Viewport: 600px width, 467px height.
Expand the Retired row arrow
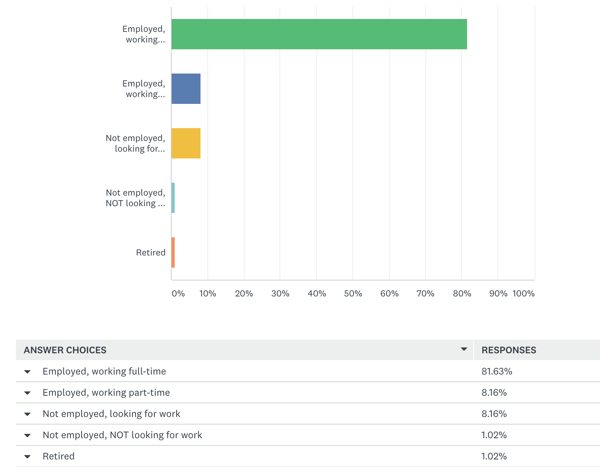[28, 456]
